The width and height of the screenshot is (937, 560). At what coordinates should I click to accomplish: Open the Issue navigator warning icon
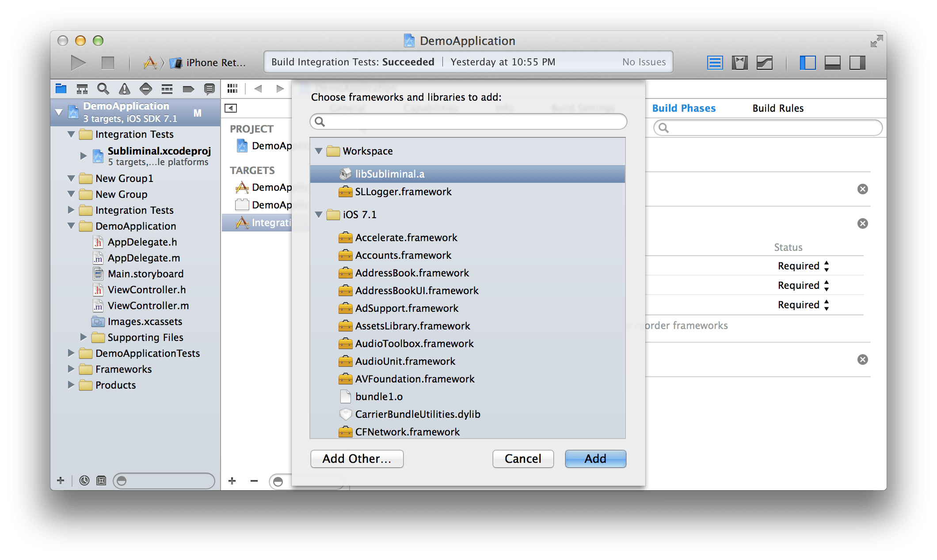point(125,89)
